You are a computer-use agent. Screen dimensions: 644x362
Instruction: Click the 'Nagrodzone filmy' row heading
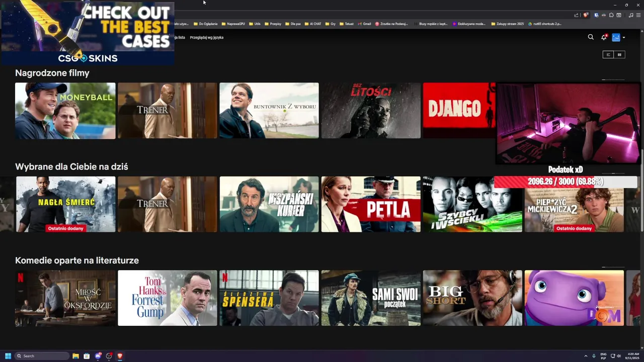pos(52,73)
